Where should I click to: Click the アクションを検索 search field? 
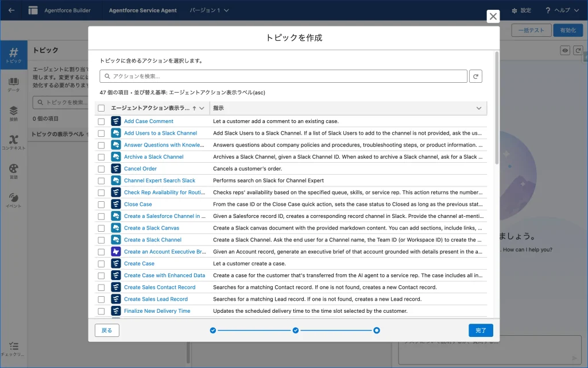pyautogui.click(x=284, y=76)
